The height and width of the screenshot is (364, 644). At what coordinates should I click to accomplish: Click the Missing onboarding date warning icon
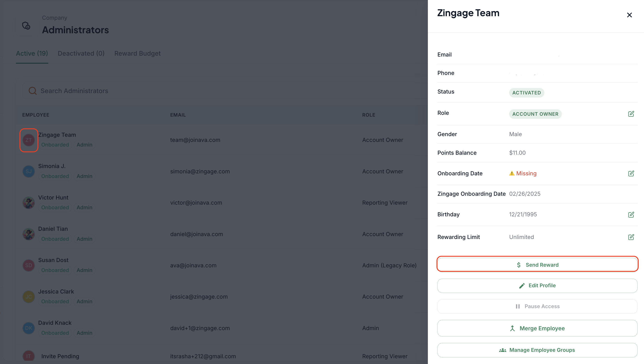coord(512,173)
